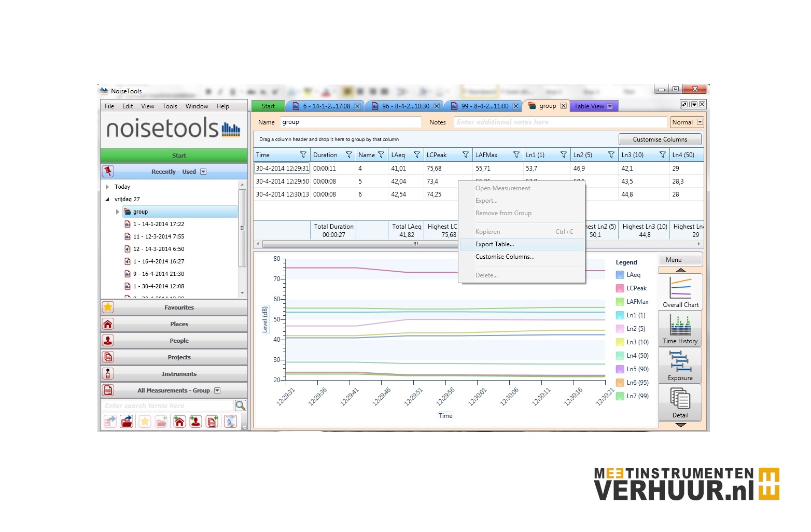The height and width of the screenshot is (532, 811).
Task: Click the search terms input field
Action: point(168,405)
